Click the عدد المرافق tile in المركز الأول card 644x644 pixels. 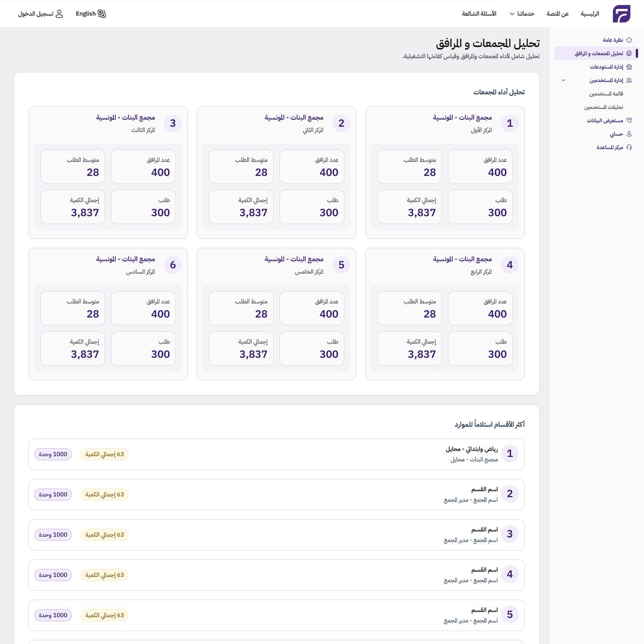[480, 167]
